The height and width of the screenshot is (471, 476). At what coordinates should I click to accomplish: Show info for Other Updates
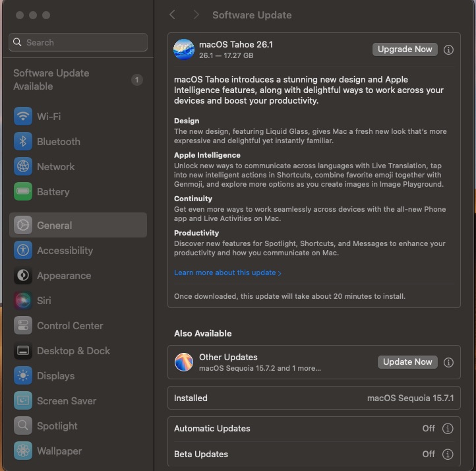coord(448,362)
